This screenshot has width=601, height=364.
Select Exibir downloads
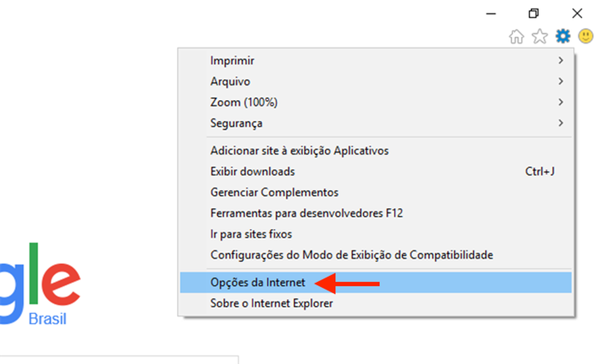(x=252, y=172)
